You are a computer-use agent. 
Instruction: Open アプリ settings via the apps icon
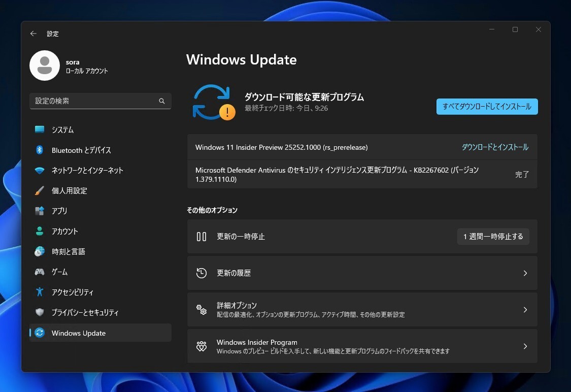(40, 211)
